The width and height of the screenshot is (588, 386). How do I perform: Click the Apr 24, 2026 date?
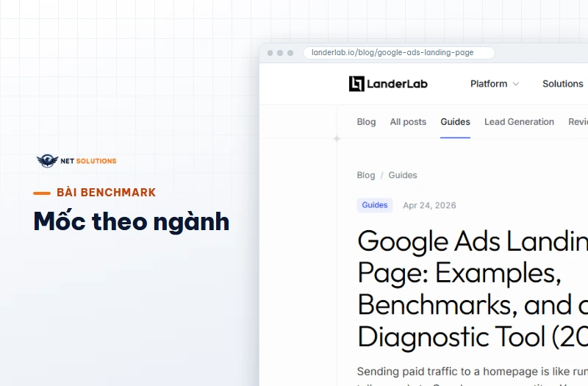(429, 206)
